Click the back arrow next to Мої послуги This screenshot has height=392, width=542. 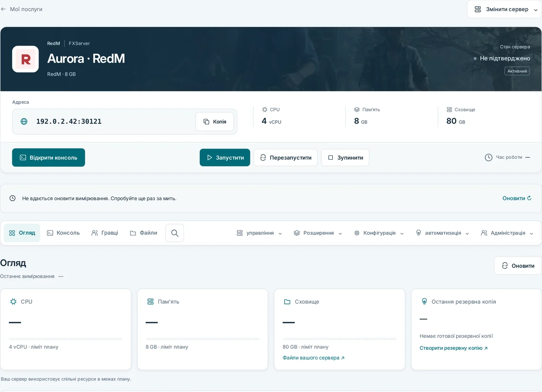coord(3,9)
